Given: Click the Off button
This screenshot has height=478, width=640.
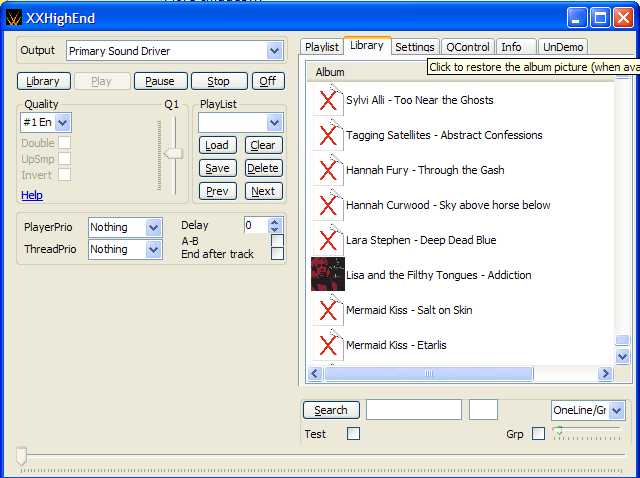Looking at the screenshot, I should (268, 81).
